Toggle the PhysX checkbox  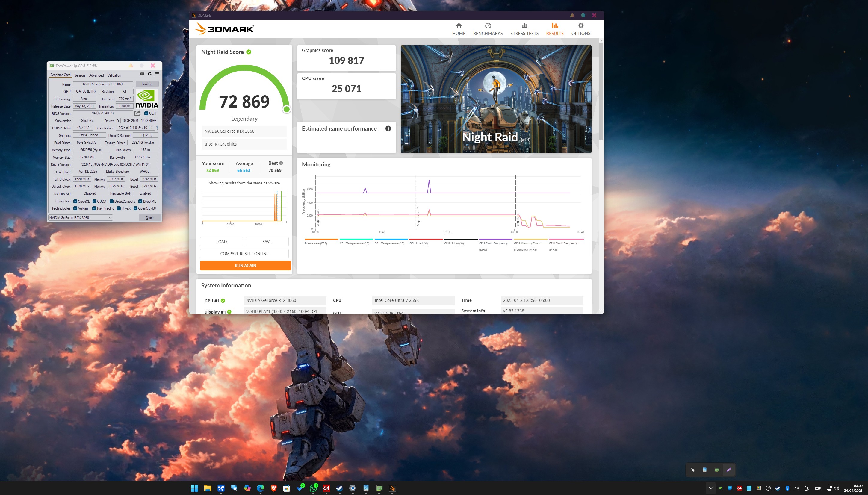pos(119,208)
